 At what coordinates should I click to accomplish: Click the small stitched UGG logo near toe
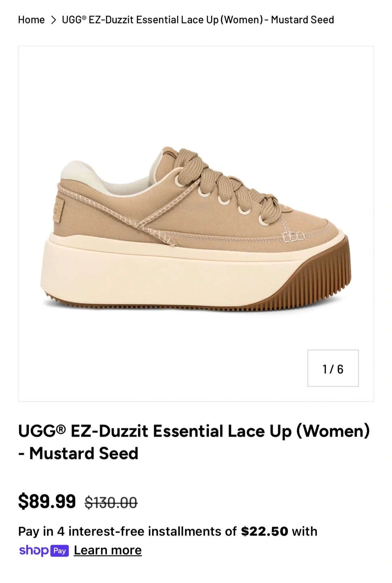(x=293, y=236)
